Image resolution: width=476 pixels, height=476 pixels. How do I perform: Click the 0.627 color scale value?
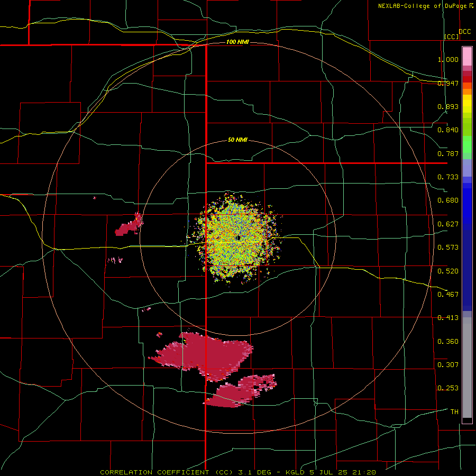coord(448,224)
